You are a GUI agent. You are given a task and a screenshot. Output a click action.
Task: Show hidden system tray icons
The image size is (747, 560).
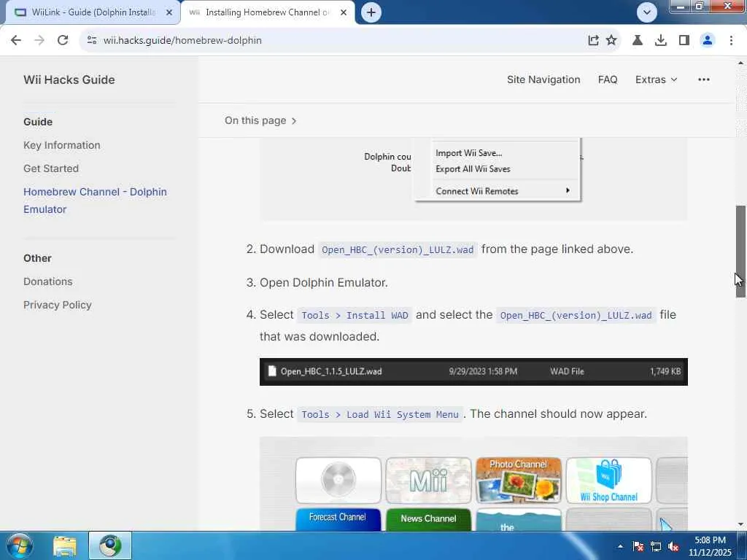tap(620, 546)
